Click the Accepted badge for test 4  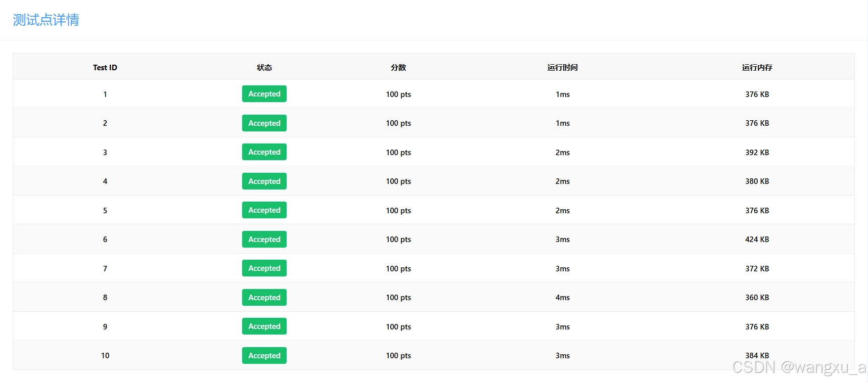pos(264,181)
